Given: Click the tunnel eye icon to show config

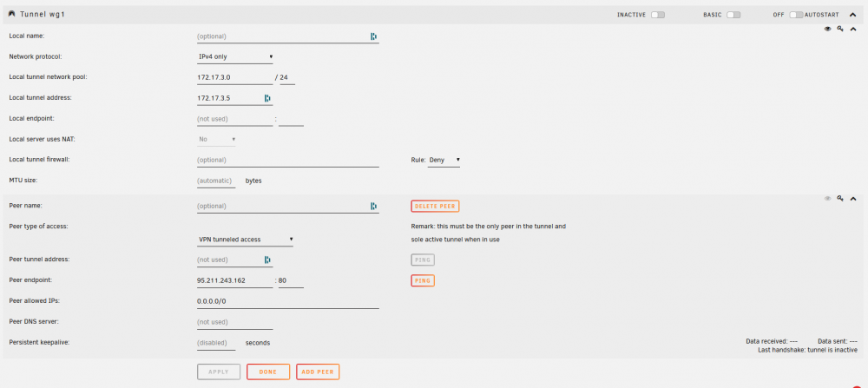Looking at the screenshot, I should click(827, 30).
